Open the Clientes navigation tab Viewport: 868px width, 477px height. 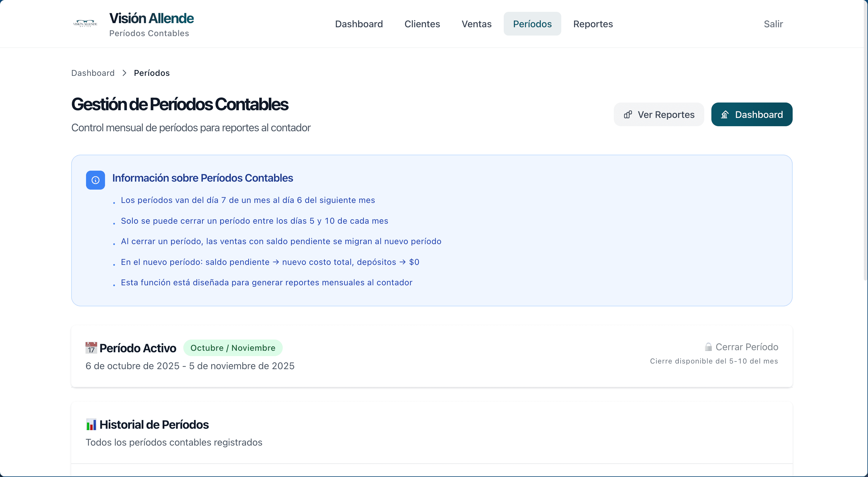point(422,24)
